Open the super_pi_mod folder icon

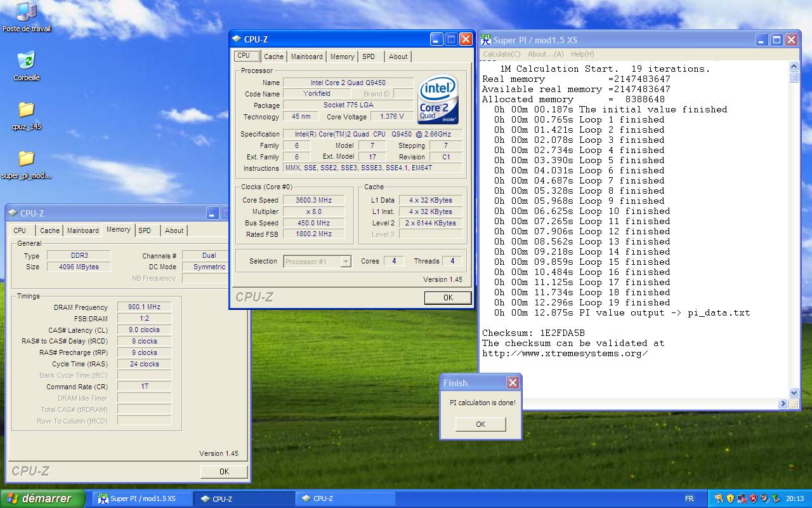pos(26,159)
